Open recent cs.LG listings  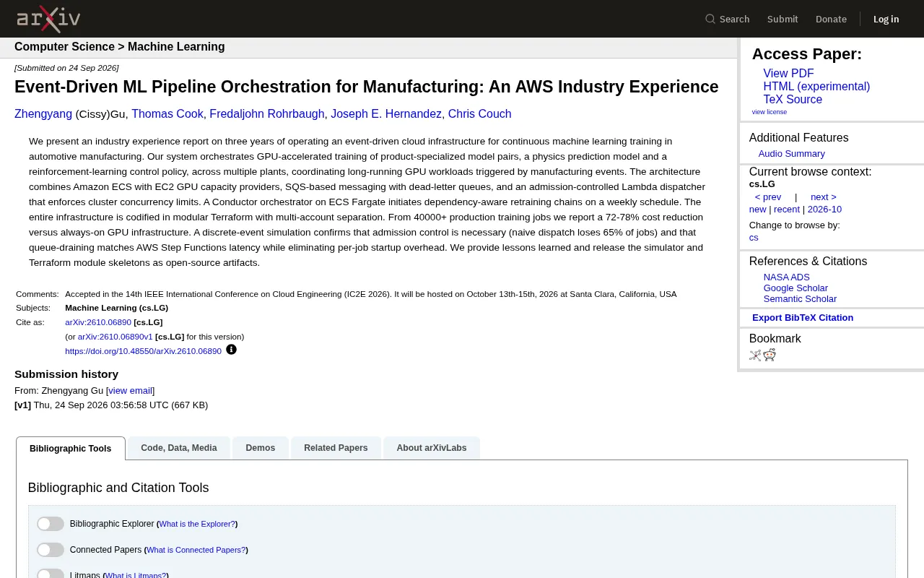pos(787,210)
